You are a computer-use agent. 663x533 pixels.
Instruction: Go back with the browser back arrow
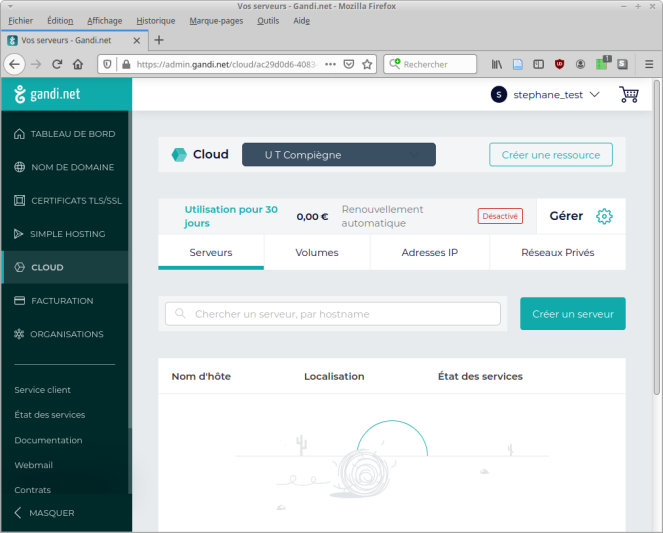coord(15,64)
